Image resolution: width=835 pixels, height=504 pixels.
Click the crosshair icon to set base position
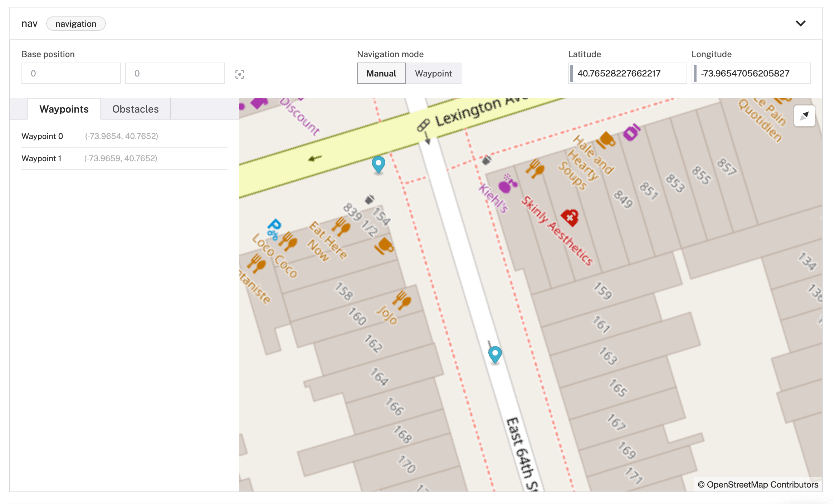[x=240, y=74]
